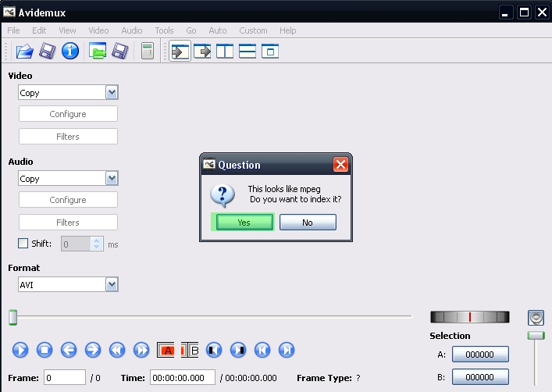Click the timeline seek slider handle
The height and width of the screenshot is (392, 552).
click(13, 317)
